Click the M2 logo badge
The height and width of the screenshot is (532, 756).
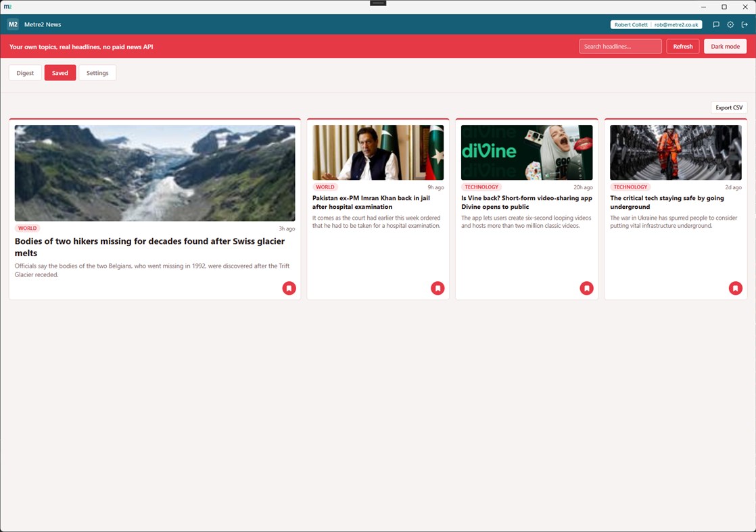click(x=13, y=24)
